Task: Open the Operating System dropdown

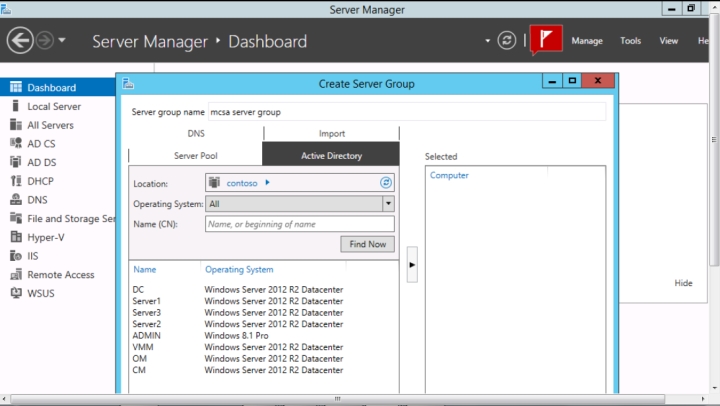Action: point(388,204)
